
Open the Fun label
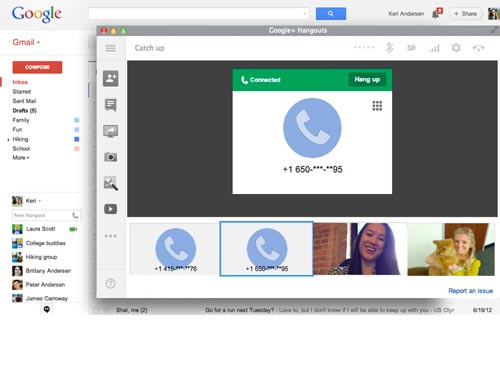coord(17,130)
